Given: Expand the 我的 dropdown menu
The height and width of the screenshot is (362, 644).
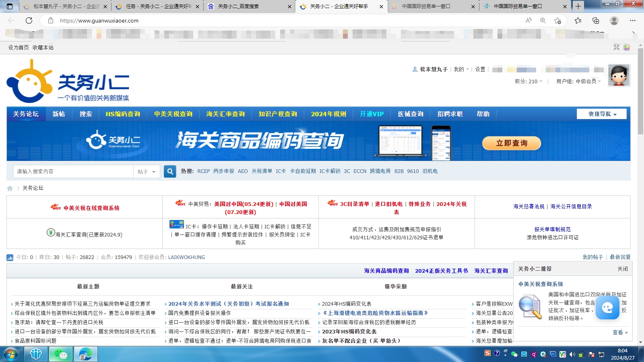Looking at the screenshot, I should click(x=461, y=70).
